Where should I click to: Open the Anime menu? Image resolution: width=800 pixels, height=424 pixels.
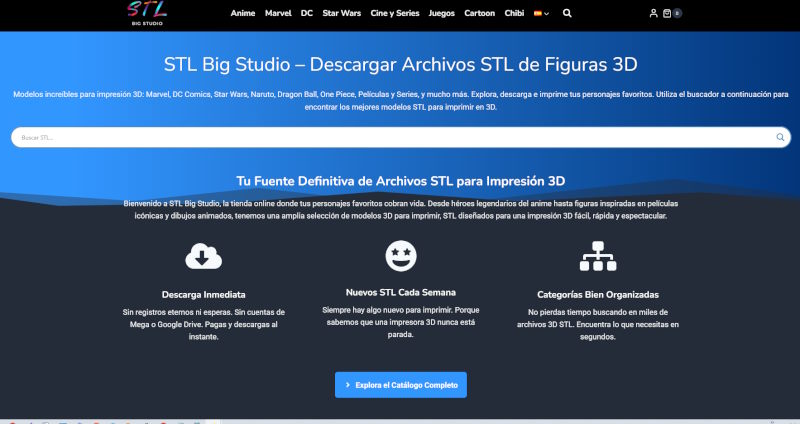(243, 13)
